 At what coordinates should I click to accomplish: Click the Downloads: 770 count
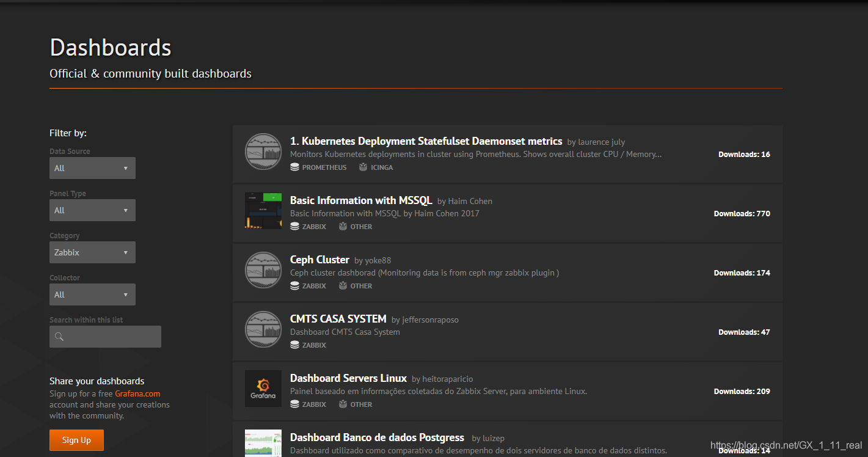(742, 214)
